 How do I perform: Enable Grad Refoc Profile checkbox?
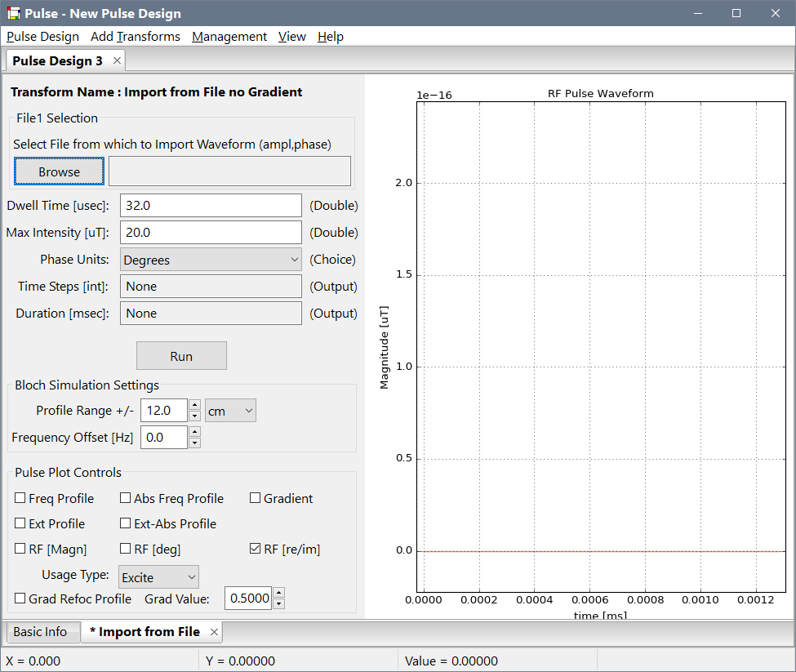[x=20, y=599]
